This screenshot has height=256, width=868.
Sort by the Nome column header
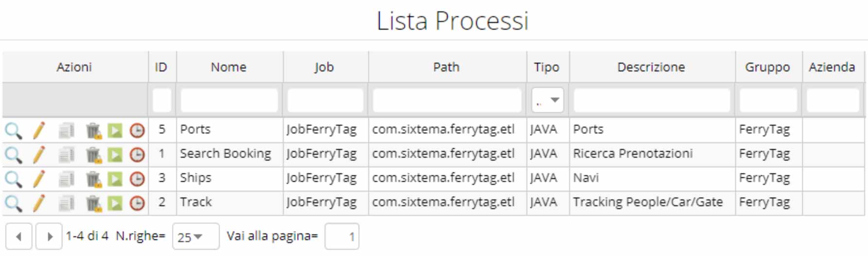click(229, 67)
